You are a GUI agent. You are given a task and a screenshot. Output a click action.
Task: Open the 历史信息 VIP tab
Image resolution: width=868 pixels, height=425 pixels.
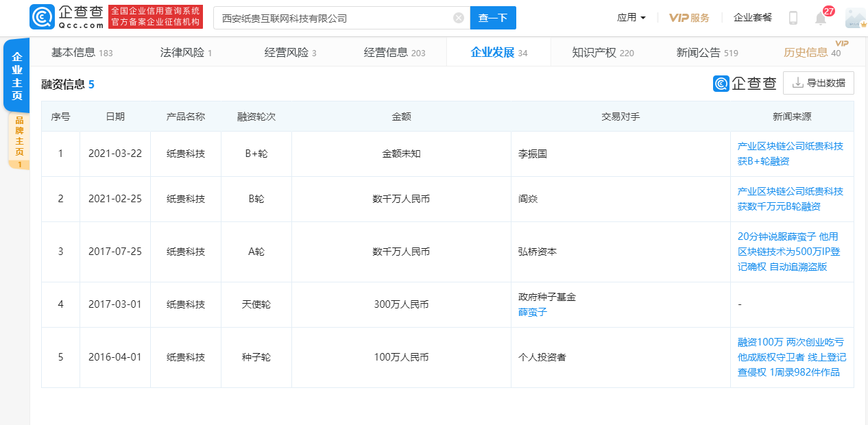point(812,52)
